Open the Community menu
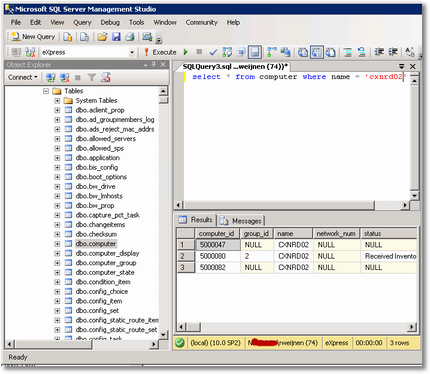This screenshot has width=430, height=374. point(201,22)
